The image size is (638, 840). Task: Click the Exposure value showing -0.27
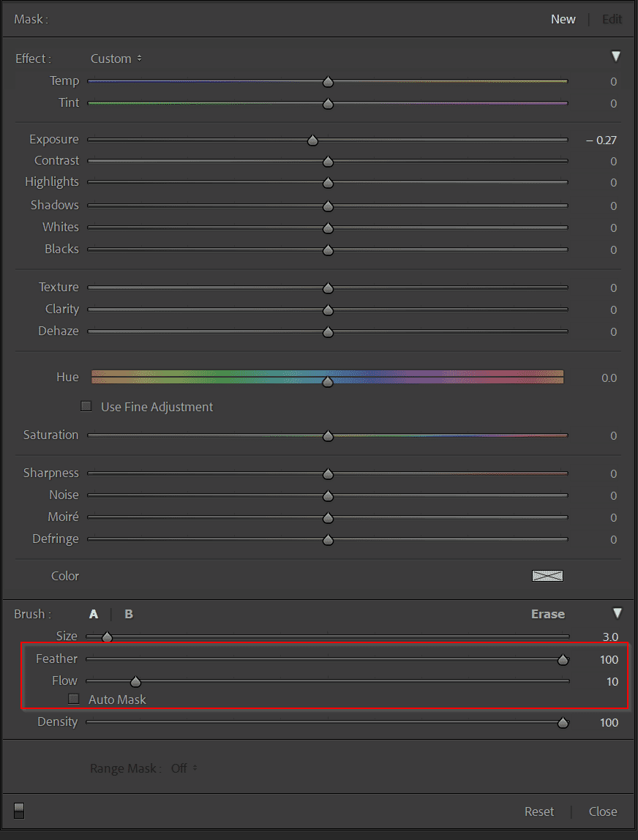tap(601, 139)
